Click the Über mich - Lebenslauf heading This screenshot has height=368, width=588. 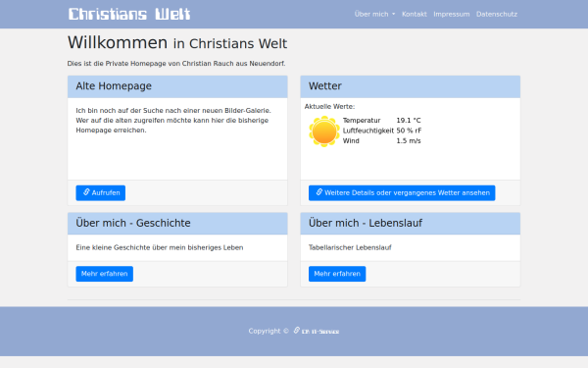click(366, 223)
